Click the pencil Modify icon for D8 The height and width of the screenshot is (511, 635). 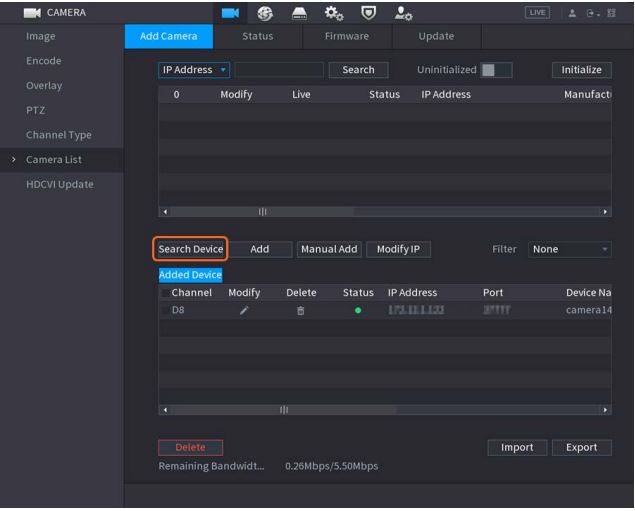(x=244, y=311)
